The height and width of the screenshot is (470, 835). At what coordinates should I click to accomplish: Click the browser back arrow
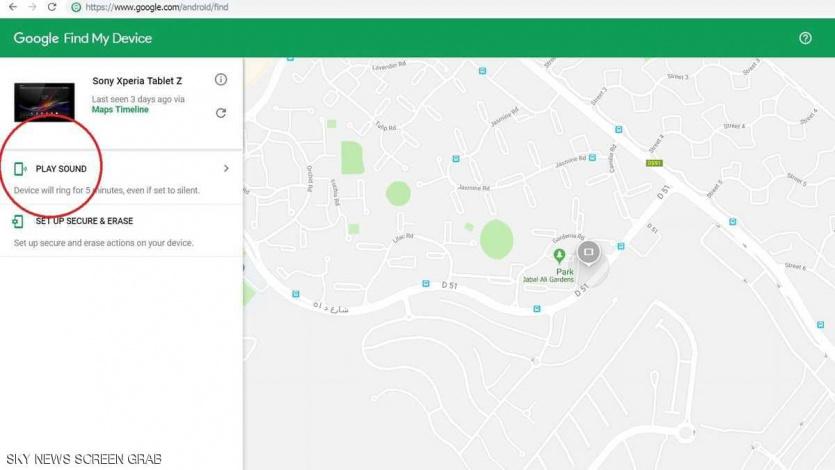tap(12, 7)
